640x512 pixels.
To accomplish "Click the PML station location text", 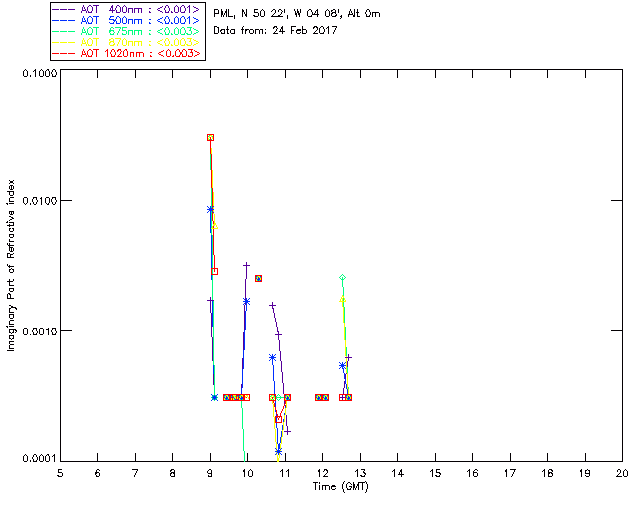I will pyautogui.click(x=297, y=14).
